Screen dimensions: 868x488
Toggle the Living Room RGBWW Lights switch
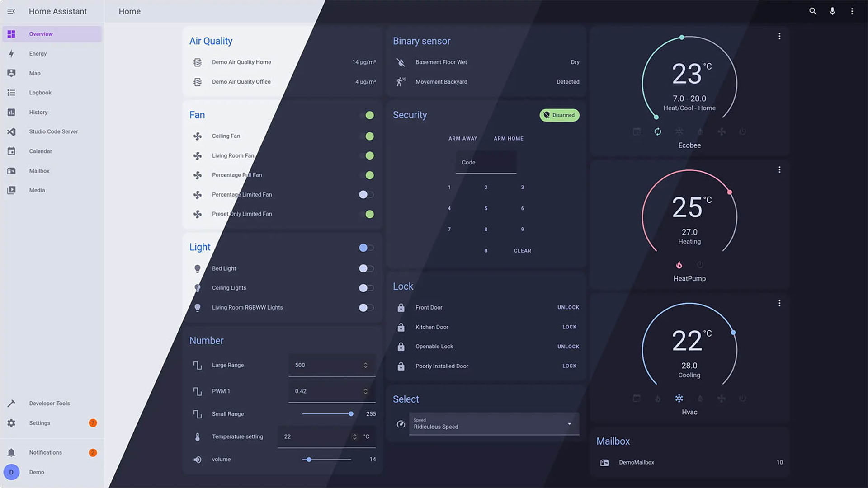365,307
